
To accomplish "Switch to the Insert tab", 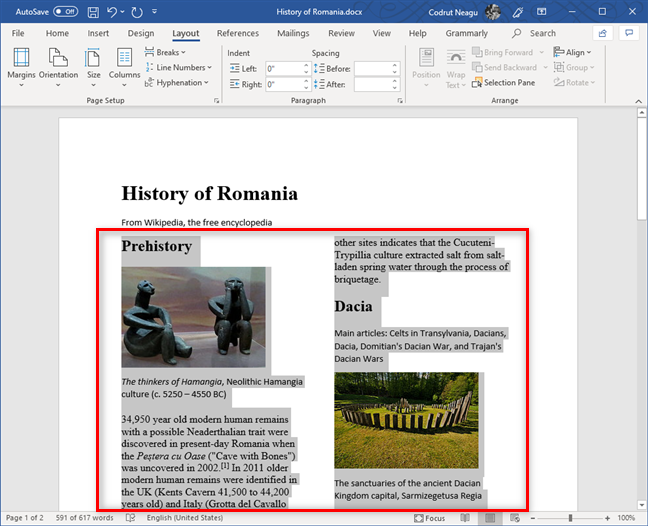I will coord(98,33).
